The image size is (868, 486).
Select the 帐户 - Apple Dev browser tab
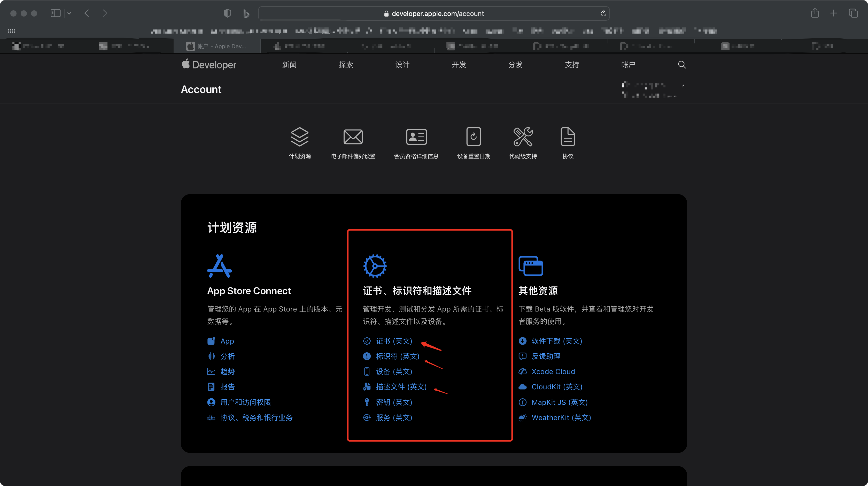point(217,46)
